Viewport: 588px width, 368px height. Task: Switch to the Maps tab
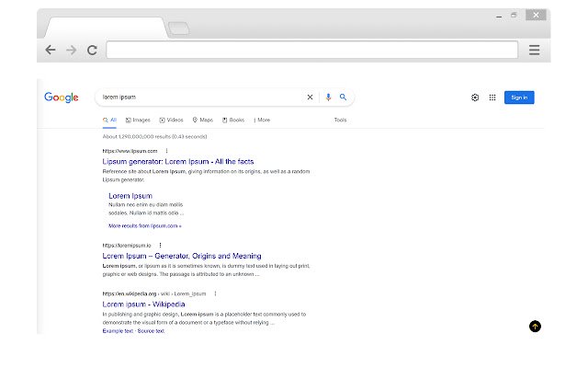[x=202, y=121]
